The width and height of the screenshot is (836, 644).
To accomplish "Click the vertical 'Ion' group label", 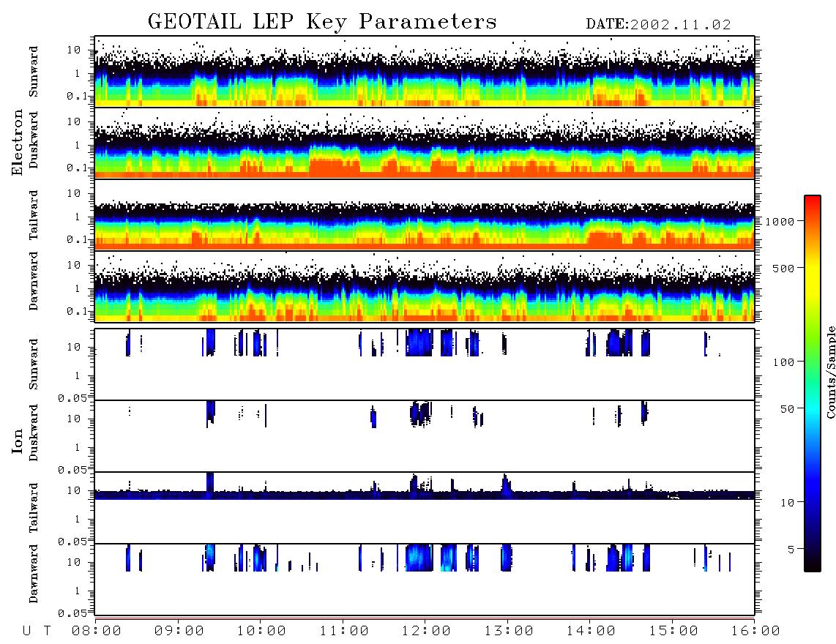I will coord(18,441).
